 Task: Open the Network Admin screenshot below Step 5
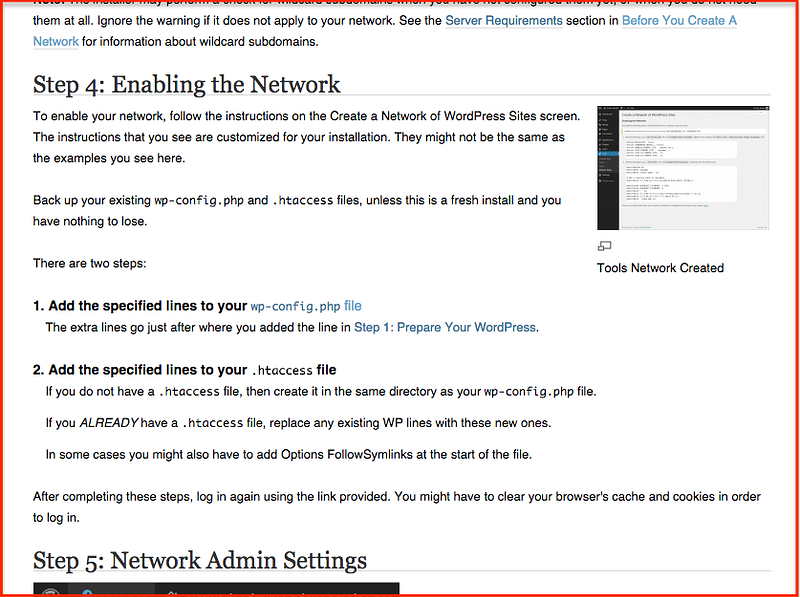pyautogui.click(x=216, y=589)
